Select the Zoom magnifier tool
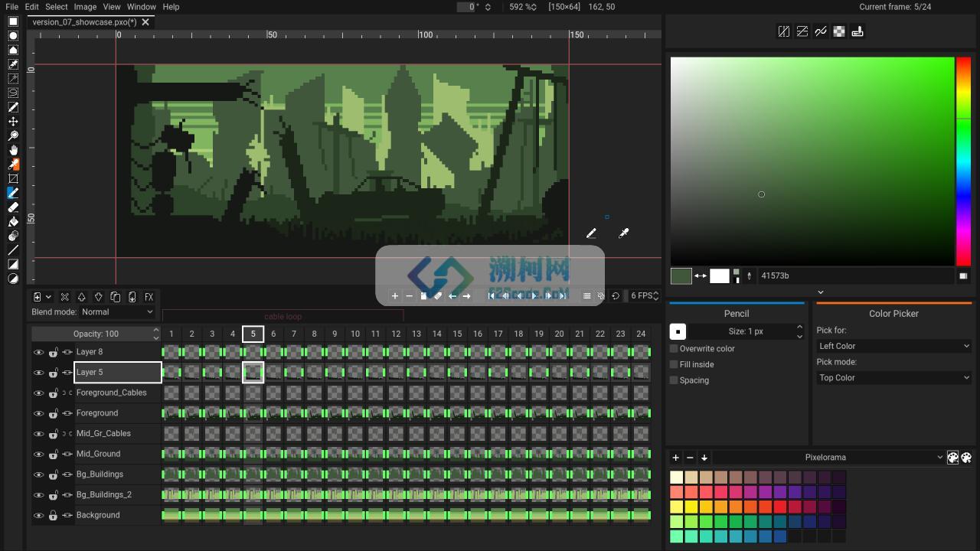Viewport: 980px width, 551px height. coord(13,135)
